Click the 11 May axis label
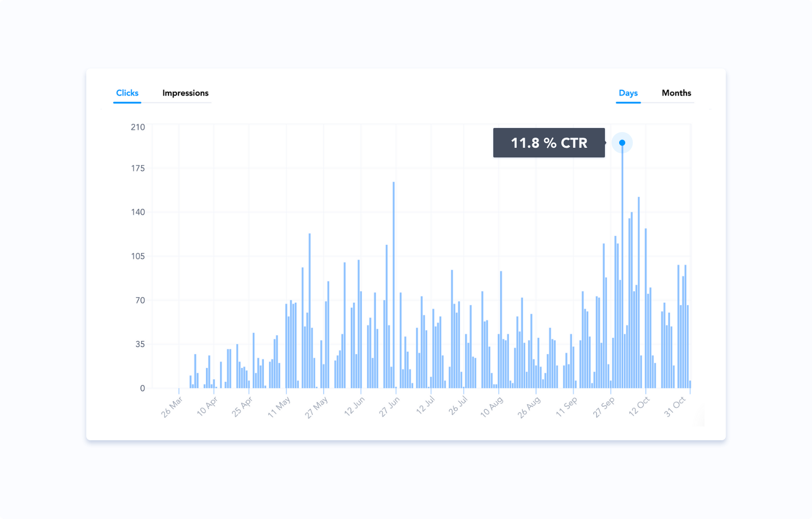The height and width of the screenshot is (519, 812). (279, 407)
